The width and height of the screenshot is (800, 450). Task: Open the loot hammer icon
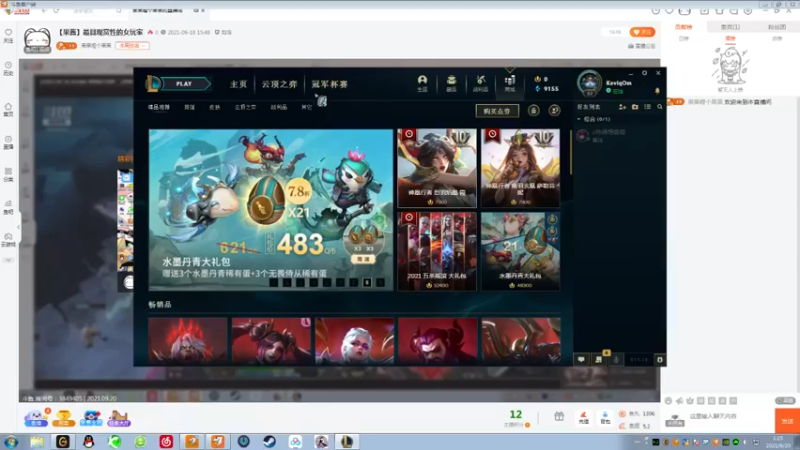(481, 83)
